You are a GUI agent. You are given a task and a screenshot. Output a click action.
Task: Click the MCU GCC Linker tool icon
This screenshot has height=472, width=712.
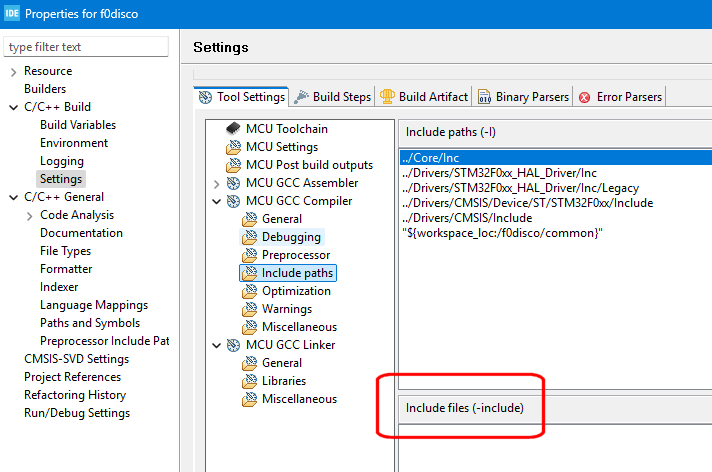233,345
